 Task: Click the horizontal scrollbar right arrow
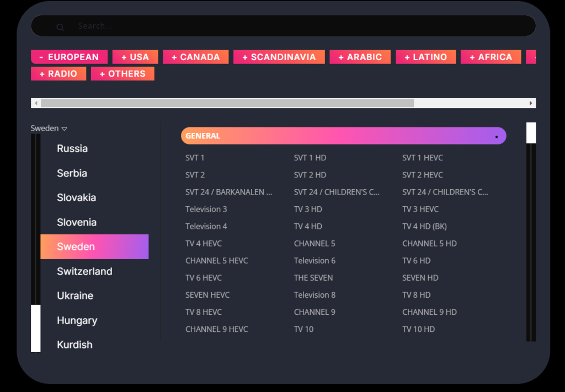pyautogui.click(x=531, y=103)
